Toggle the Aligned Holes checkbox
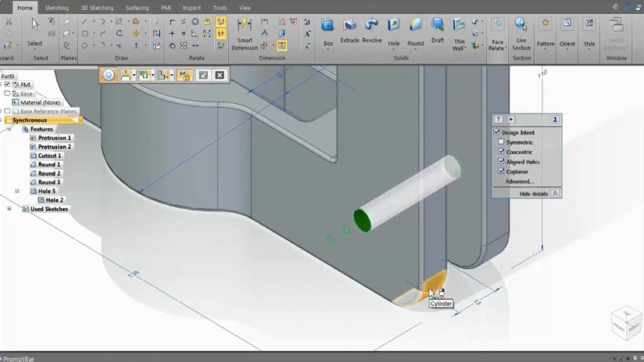The height and width of the screenshot is (362, 644). [x=501, y=162]
